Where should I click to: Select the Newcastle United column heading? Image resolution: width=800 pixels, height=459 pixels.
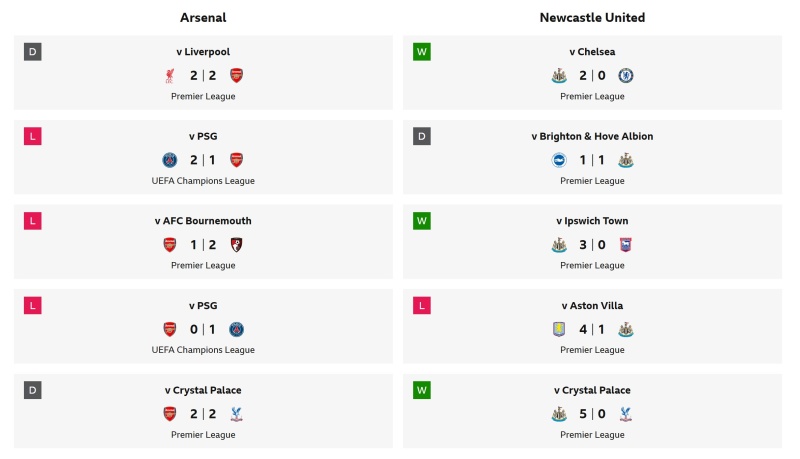tap(592, 17)
